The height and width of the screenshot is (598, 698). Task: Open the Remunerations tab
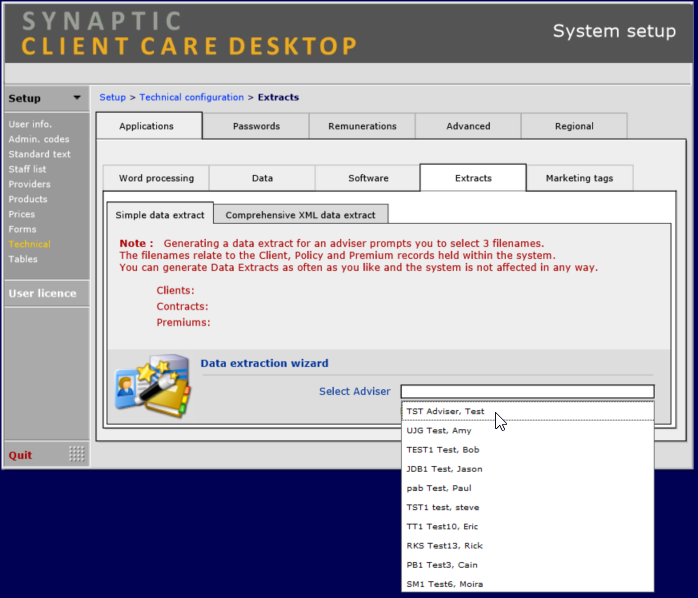[362, 126]
